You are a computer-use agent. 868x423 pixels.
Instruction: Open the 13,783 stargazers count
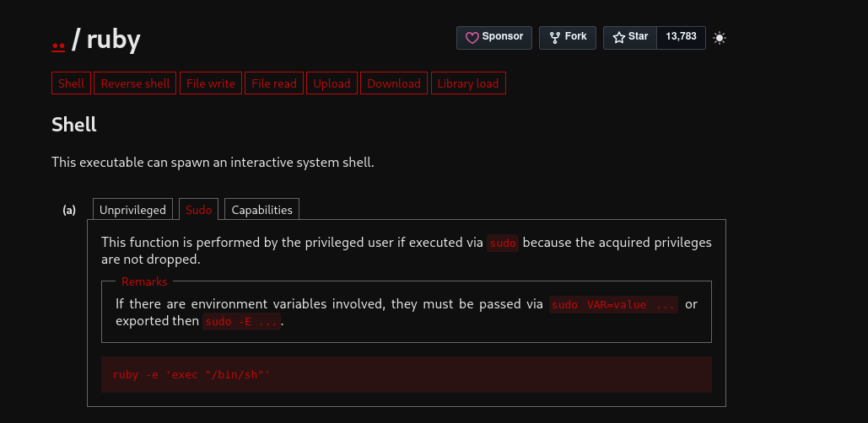[x=681, y=38]
